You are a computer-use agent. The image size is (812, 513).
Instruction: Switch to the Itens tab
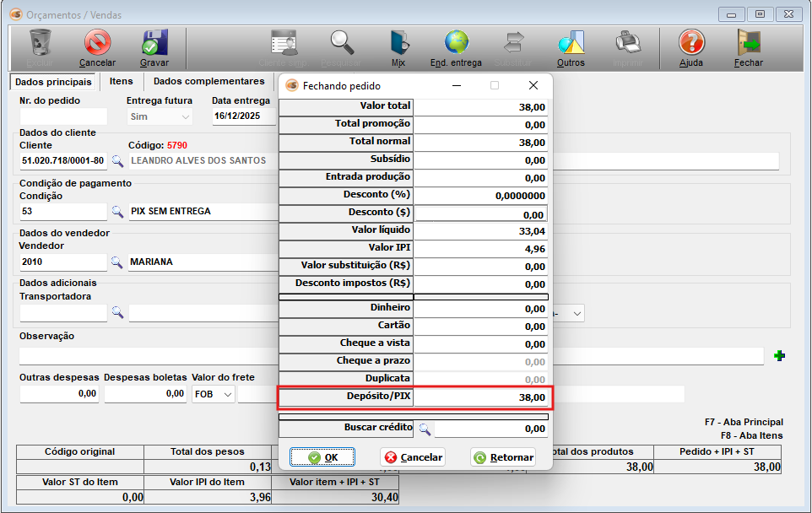pyautogui.click(x=122, y=82)
